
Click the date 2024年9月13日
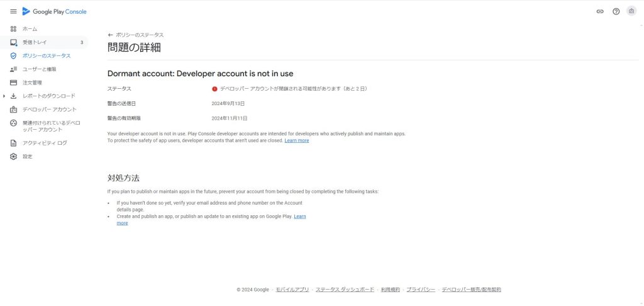(228, 104)
